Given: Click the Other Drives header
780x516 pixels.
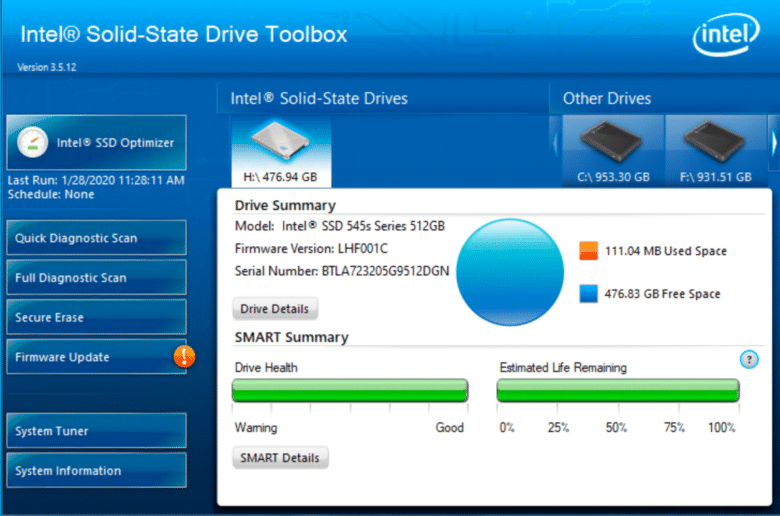Looking at the screenshot, I should coord(607,99).
